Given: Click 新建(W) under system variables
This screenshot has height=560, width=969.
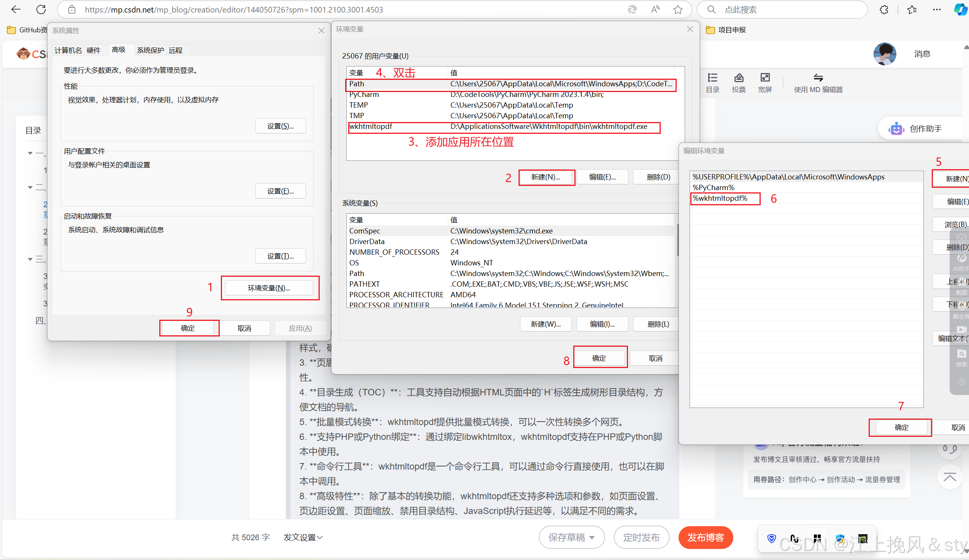Looking at the screenshot, I should pyautogui.click(x=546, y=324).
